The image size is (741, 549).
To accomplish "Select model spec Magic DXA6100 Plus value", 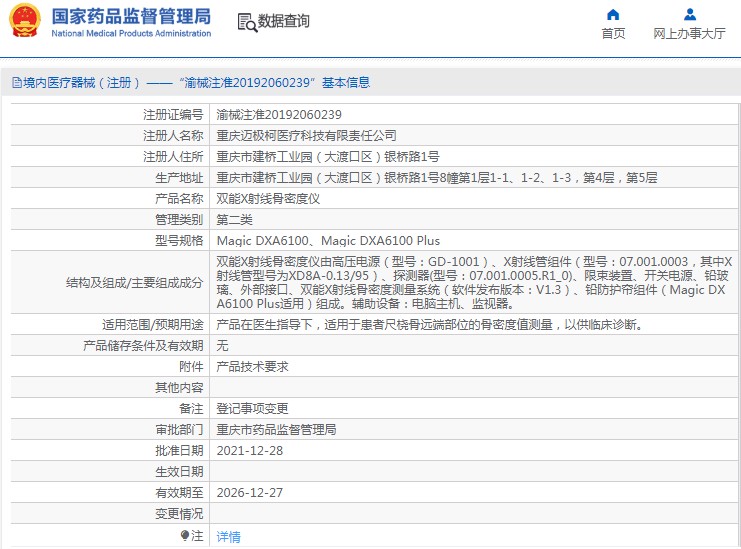I will (328, 241).
